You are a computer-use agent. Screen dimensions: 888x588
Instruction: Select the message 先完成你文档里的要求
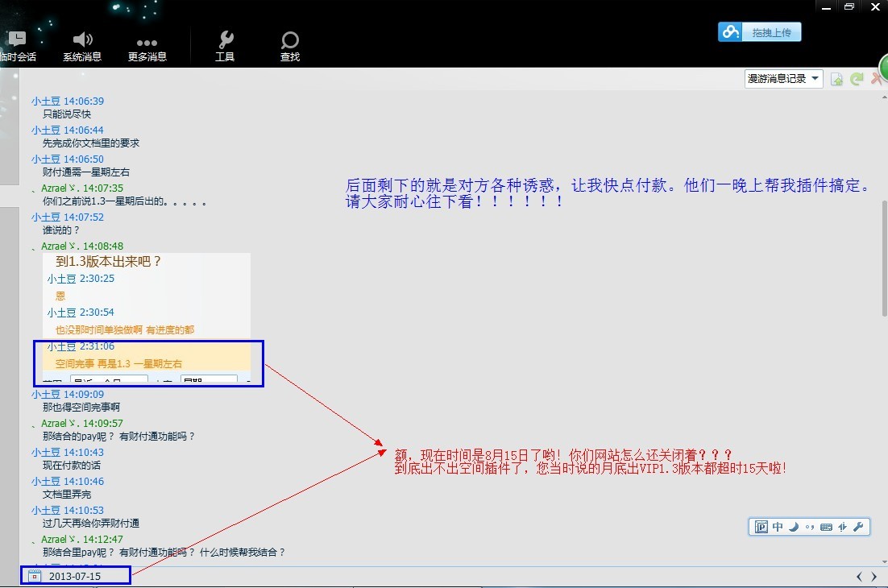coord(91,143)
